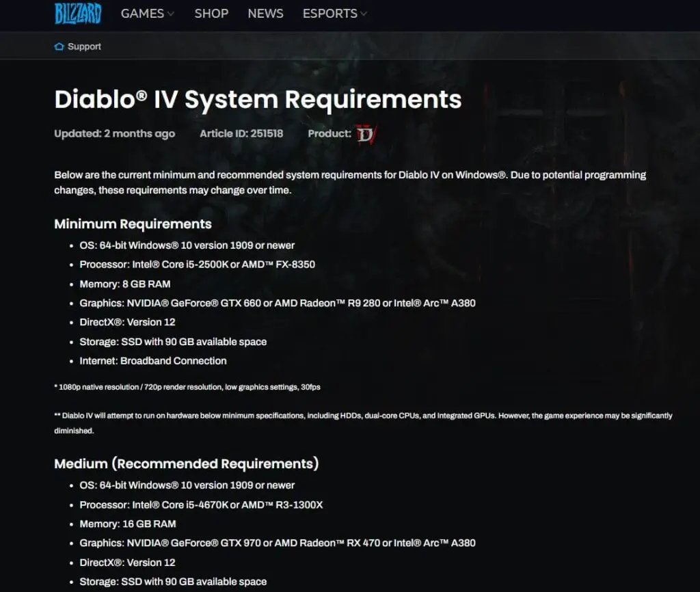Click the Broadband Connection bullet item

(x=153, y=360)
